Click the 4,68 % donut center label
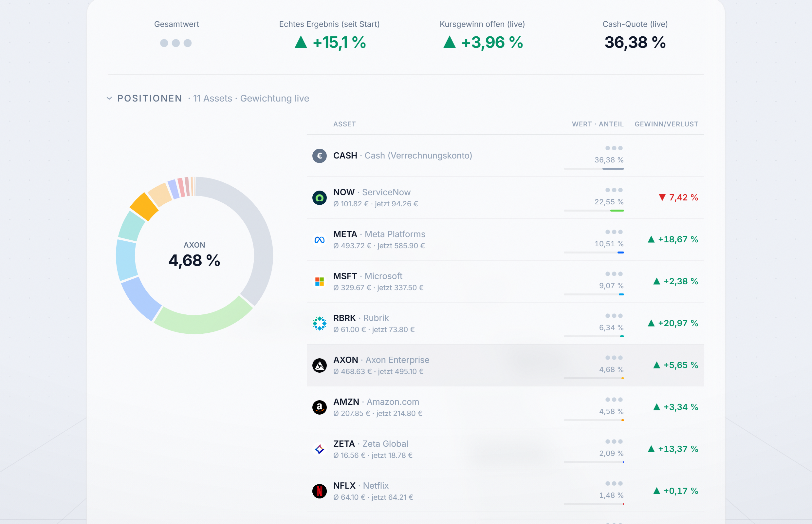Screen dimensions: 812x524 [x=194, y=261]
